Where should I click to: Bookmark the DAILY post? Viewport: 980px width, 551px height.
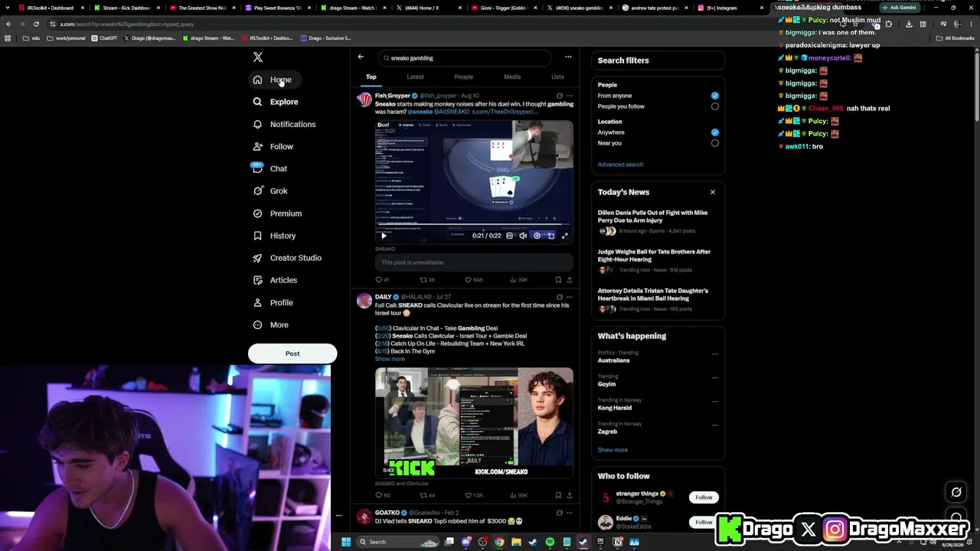point(558,495)
